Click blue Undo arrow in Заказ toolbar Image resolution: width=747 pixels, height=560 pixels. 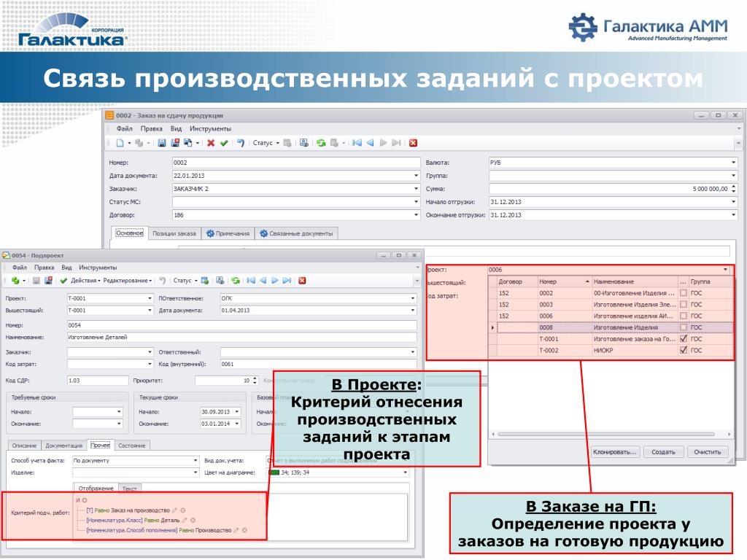(241, 143)
